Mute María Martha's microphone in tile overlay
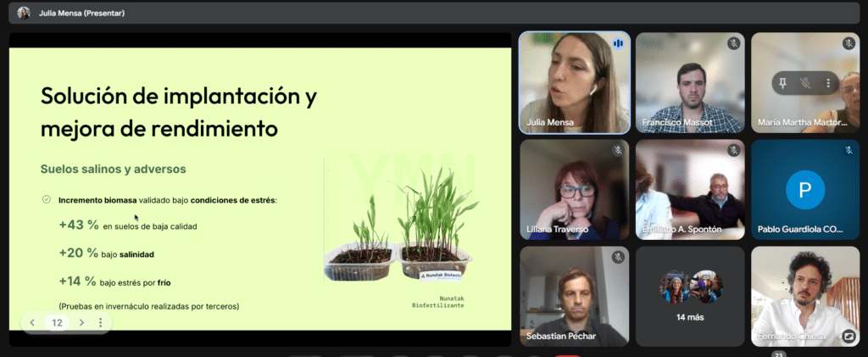The height and width of the screenshot is (357, 868). coord(805,82)
